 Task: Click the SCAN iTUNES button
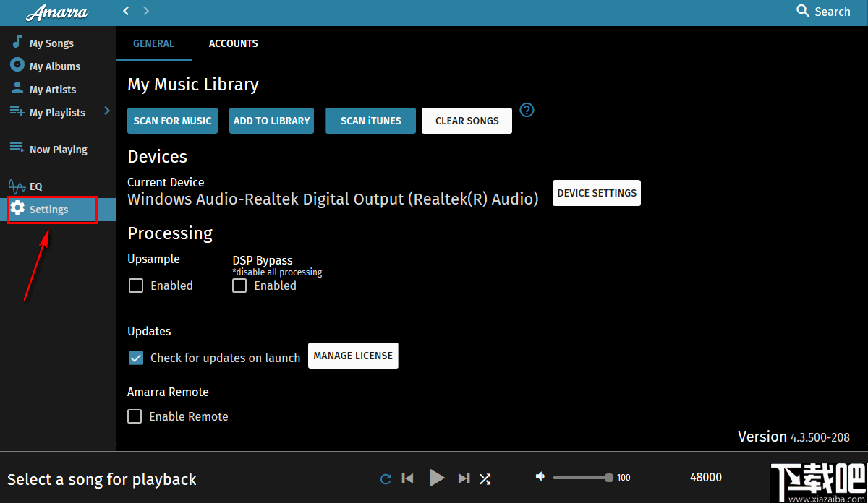[370, 121]
